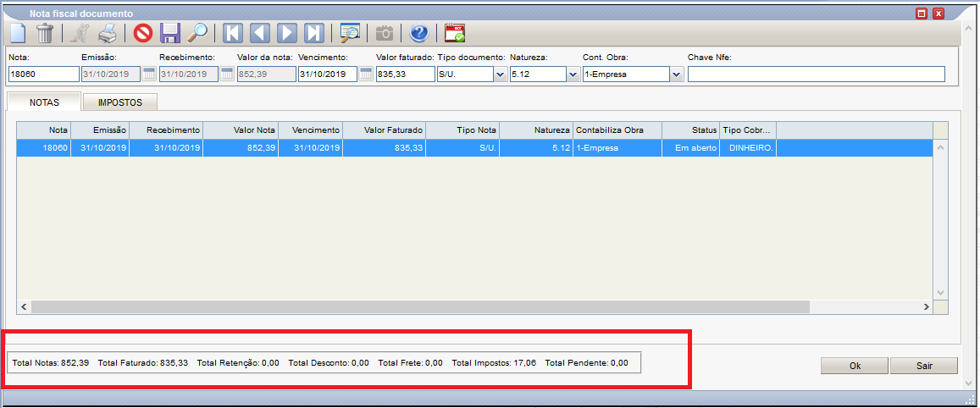Save the record with floppy disk icon
The height and width of the screenshot is (408, 980).
tap(170, 32)
